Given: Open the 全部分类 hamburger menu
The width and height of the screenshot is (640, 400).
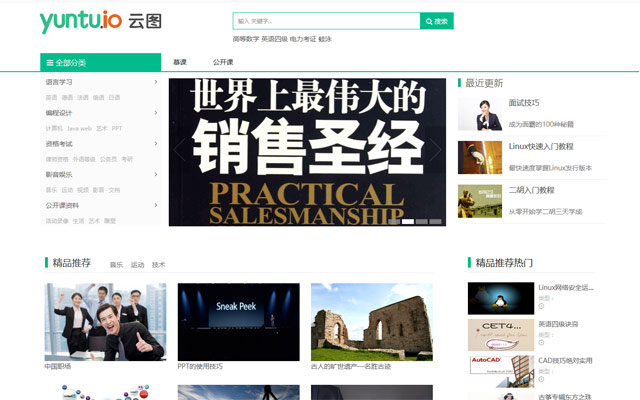Looking at the screenshot, I should (100, 62).
